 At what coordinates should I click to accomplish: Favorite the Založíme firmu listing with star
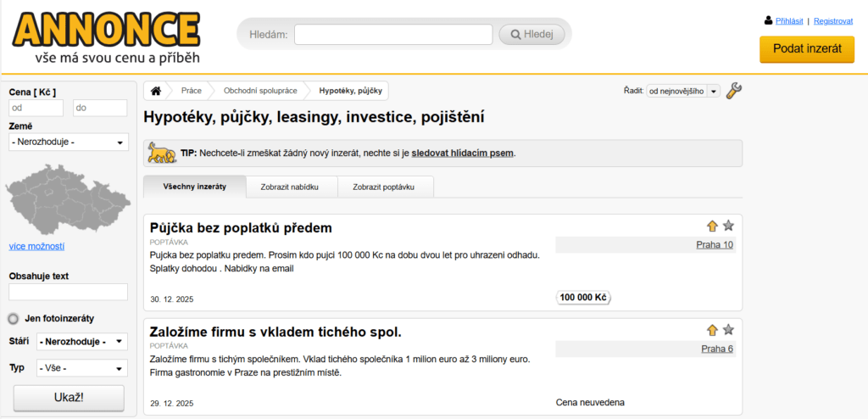(x=728, y=330)
